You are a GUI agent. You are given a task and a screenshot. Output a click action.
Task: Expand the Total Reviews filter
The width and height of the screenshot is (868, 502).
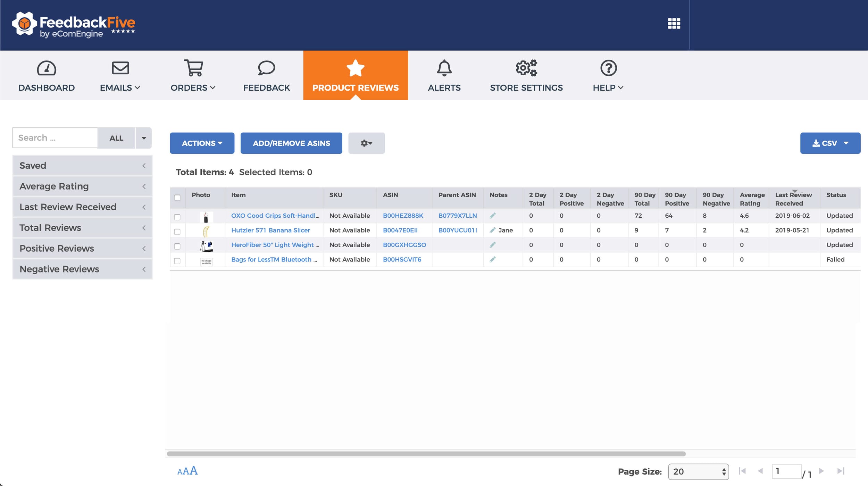[82, 228]
